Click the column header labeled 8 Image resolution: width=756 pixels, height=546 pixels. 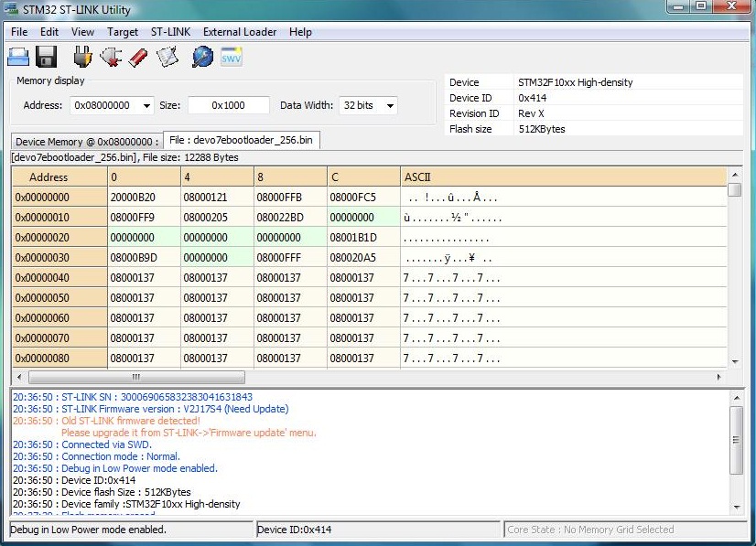pyautogui.click(x=291, y=177)
